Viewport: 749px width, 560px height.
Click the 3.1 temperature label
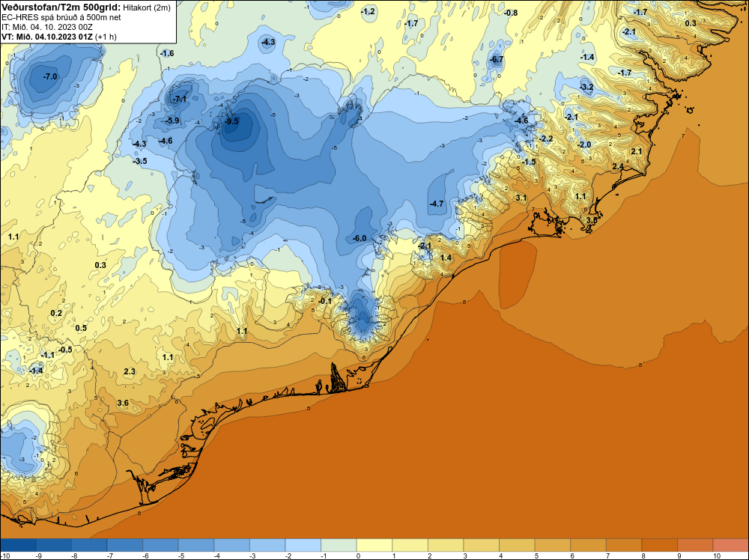tap(521, 198)
